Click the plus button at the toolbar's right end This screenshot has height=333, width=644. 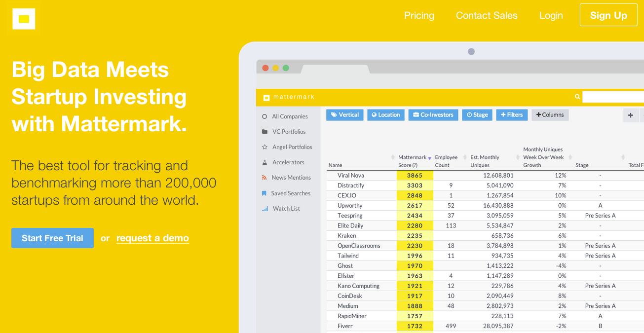[630, 115]
